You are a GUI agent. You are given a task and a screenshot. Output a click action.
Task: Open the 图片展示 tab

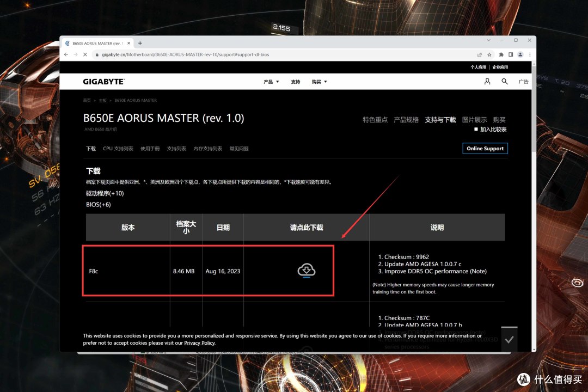pyautogui.click(x=474, y=120)
